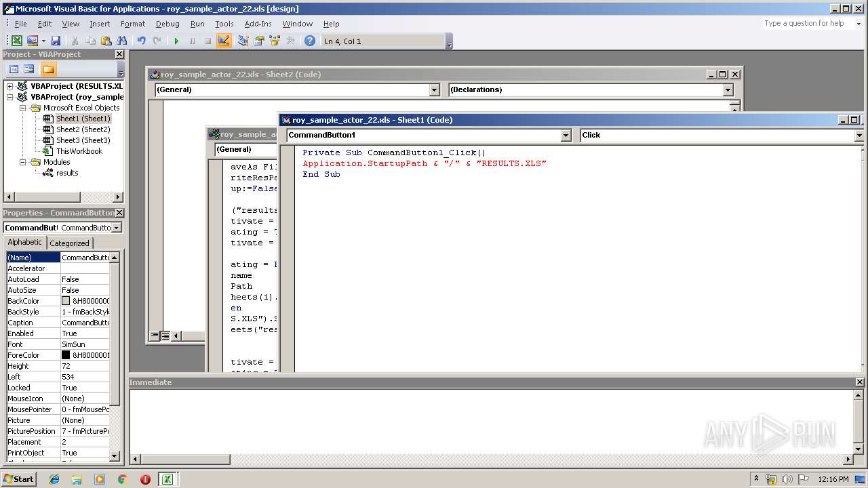Open the Insert menu
The width and height of the screenshot is (868, 488).
point(100,24)
